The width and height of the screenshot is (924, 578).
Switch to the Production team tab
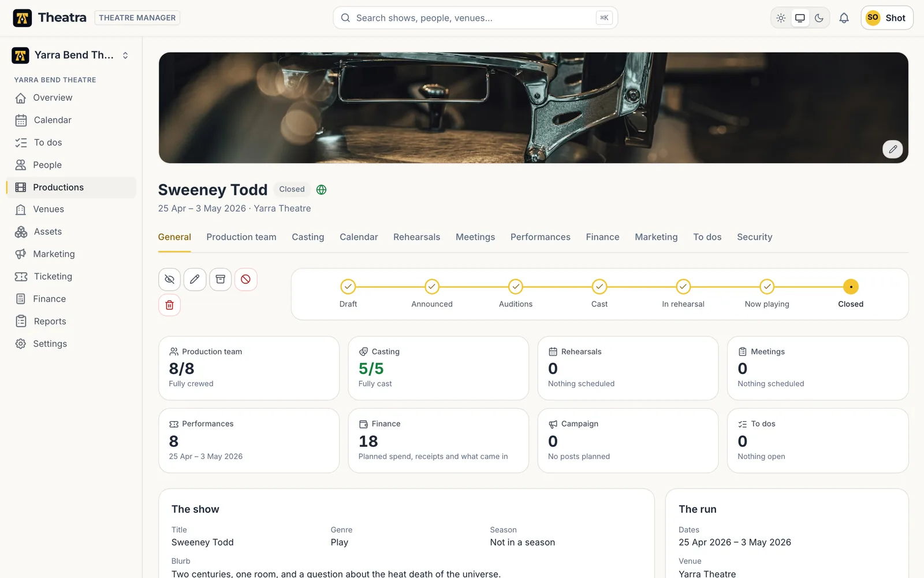(x=241, y=237)
